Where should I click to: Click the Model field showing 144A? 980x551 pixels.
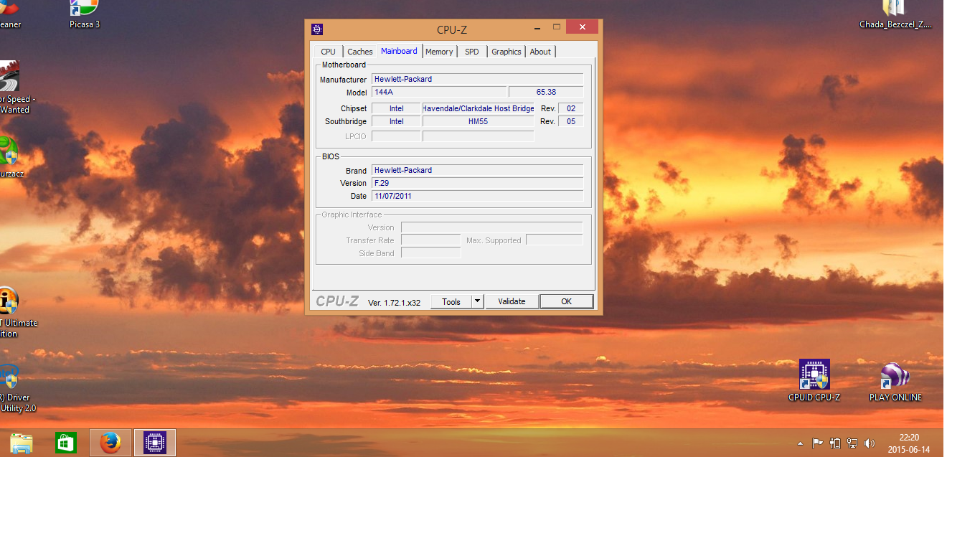click(x=439, y=92)
